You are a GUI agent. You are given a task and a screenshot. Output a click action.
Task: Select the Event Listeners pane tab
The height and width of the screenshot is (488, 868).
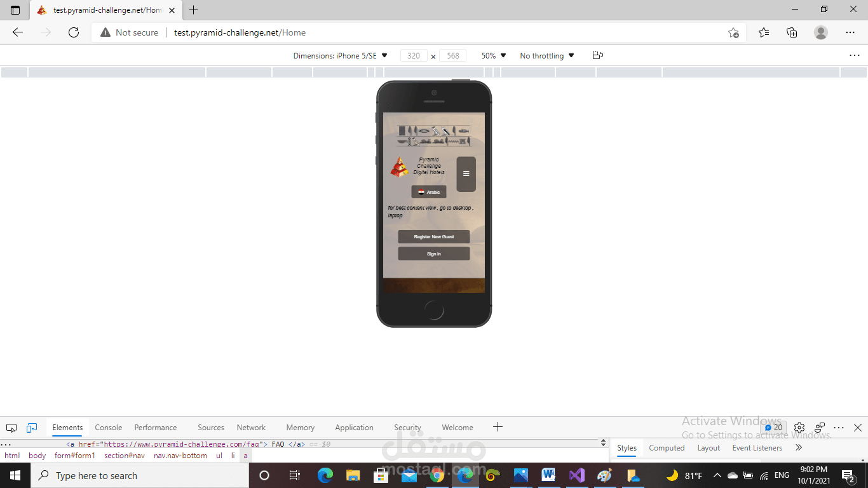click(x=757, y=448)
